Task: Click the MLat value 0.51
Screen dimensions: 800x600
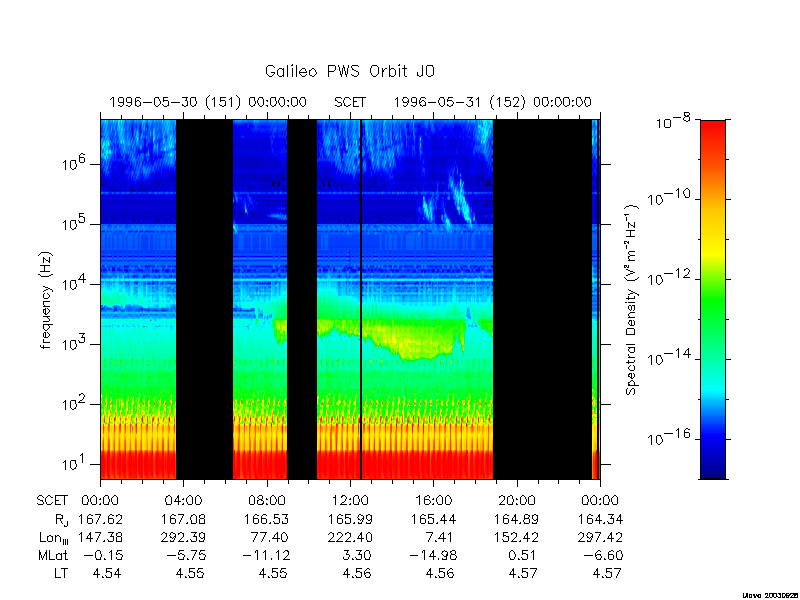Action: pyautogui.click(x=524, y=555)
